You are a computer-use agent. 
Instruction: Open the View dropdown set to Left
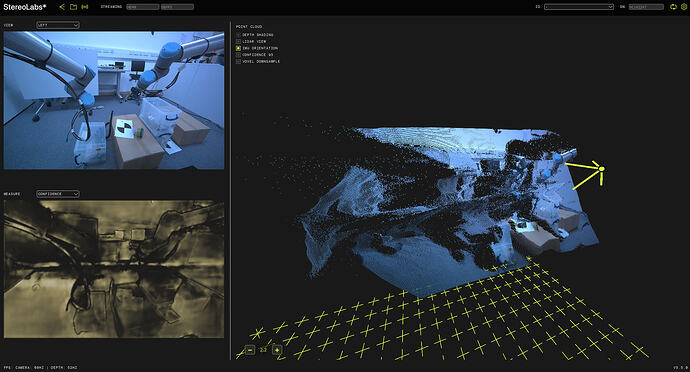(x=58, y=25)
